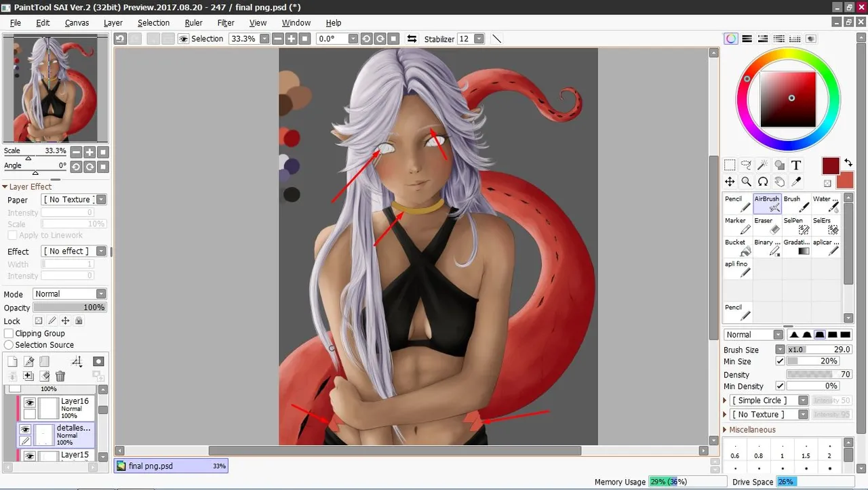Select the Binary pen tool

pyautogui.click(x=767, y=247)
